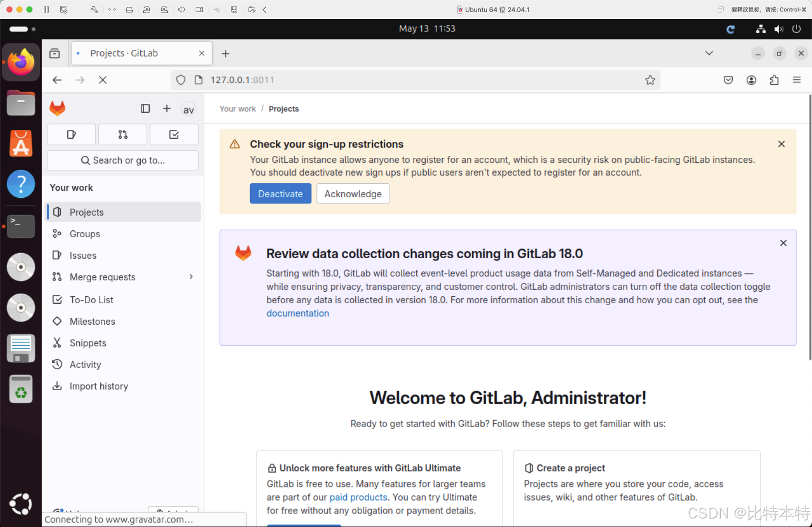Image resolution: width=812 pixels, height=527 pixels.
Task: Go forward in Firefox
Action: click(x=80, y=80)
